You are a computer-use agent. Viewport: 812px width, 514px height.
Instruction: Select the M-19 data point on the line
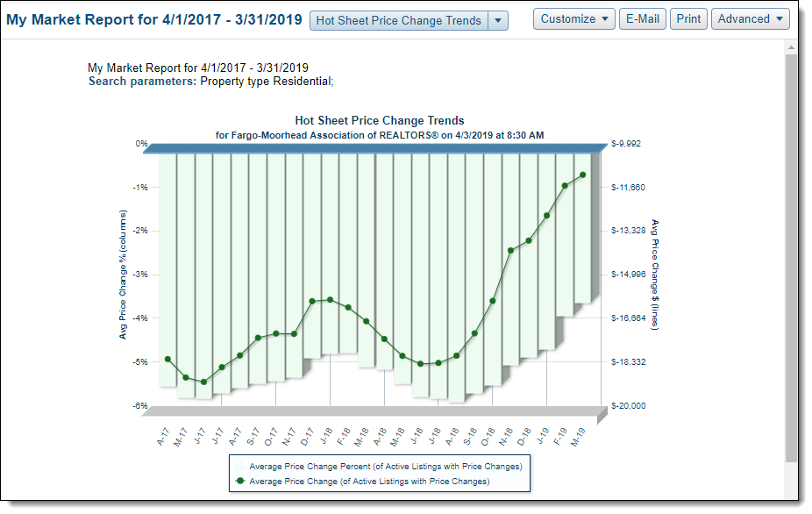582,175
